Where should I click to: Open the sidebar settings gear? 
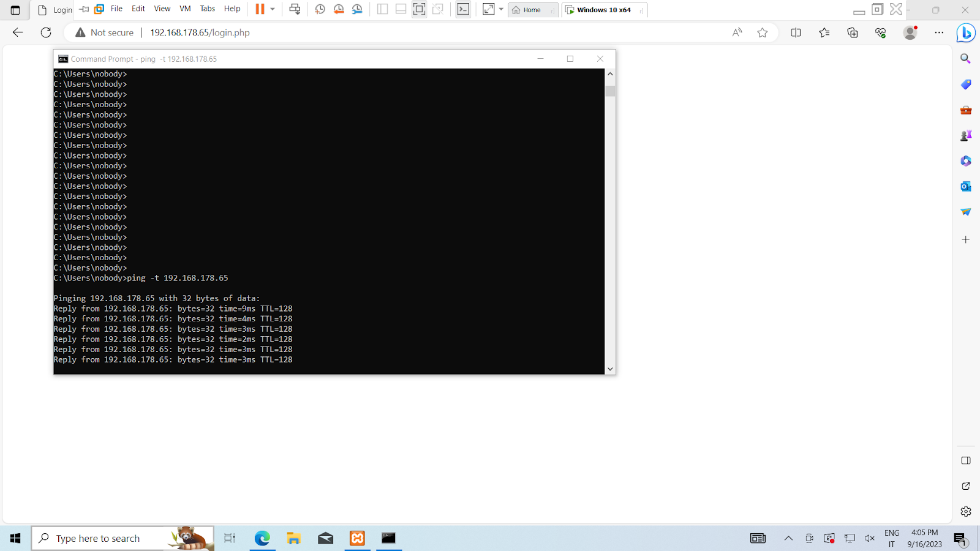click(966, 511)
